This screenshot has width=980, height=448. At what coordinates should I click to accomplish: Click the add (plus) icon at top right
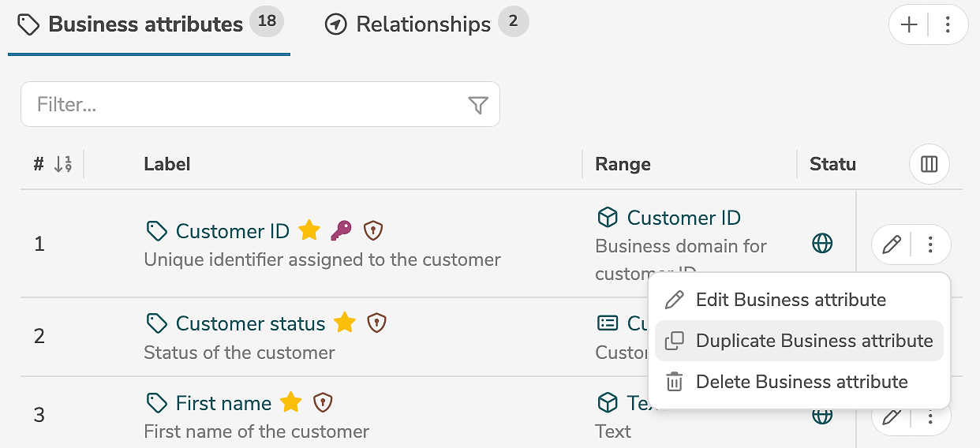(909, 25)
